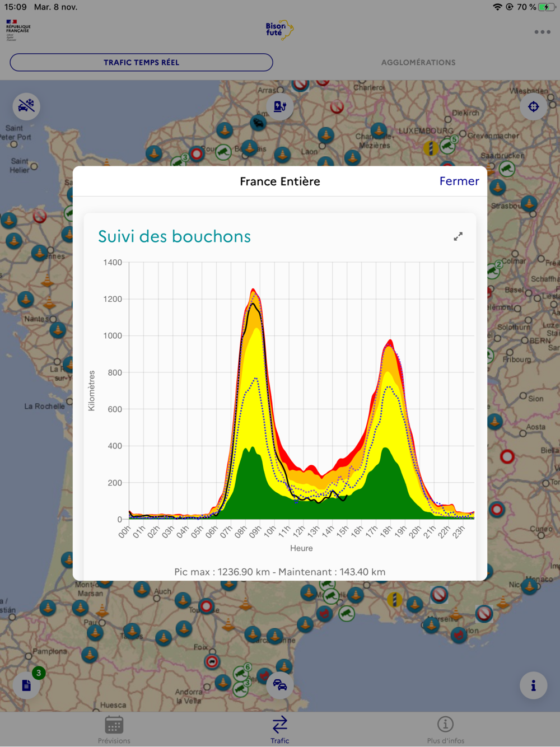Select the Trafic temps réel tab

[x=141, y=62]
